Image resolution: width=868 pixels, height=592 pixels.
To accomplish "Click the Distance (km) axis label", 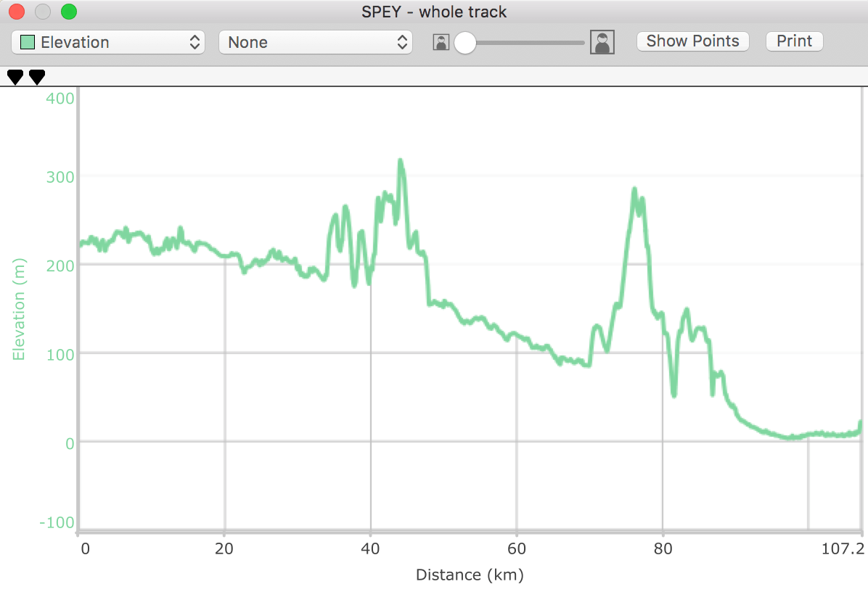I will (x=470, y=575).
